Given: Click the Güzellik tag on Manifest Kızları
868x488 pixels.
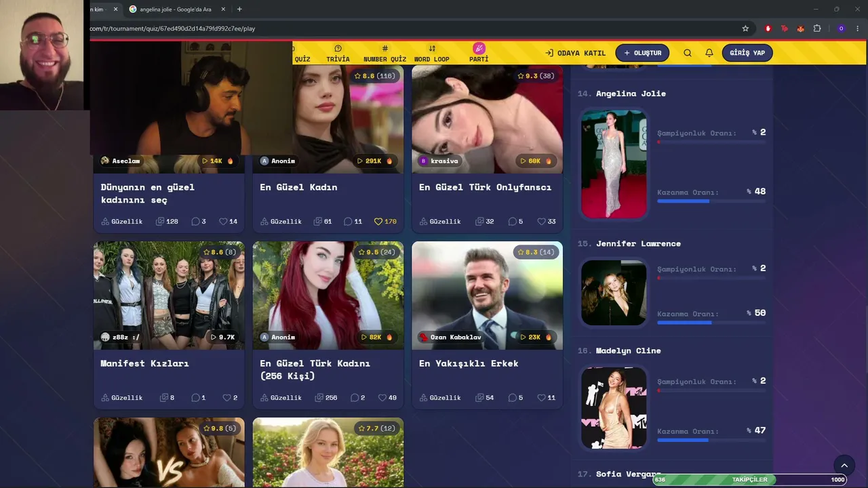Looking at the screenshot, I should 122,398.
